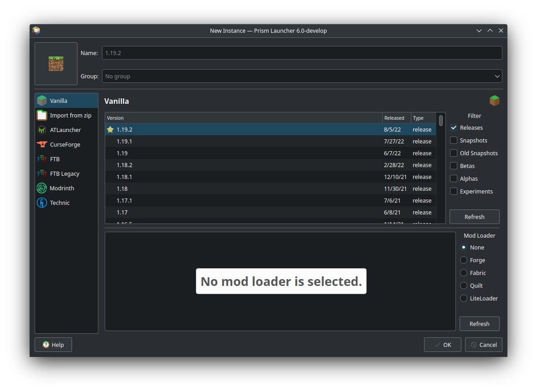537x392 pixels.
Task: Click the FTB Legacy logo icon
Action: click(42, 173)
